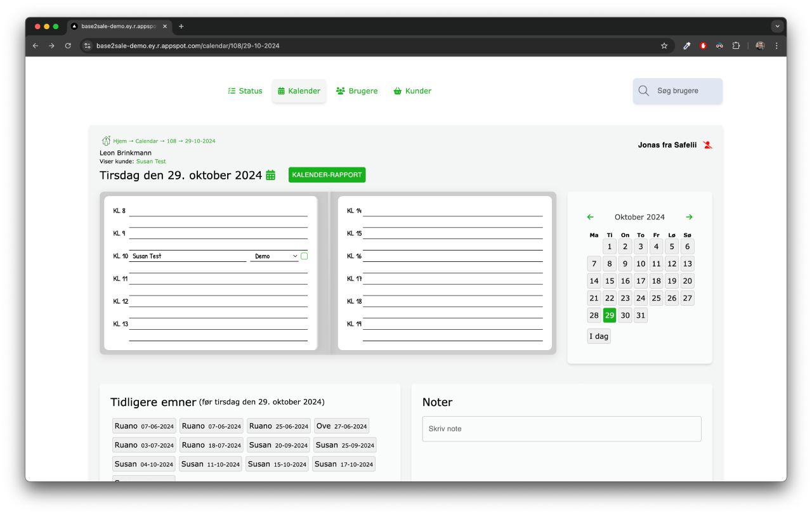Go to previous month with left arrow
Screen dimensions: 812x515
[x=591, y=217]
